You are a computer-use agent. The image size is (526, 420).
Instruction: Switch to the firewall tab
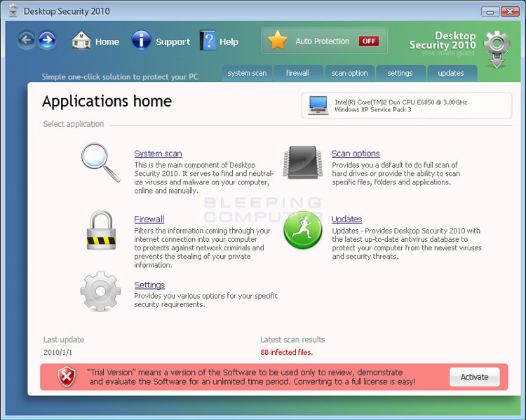click(297, 73)
